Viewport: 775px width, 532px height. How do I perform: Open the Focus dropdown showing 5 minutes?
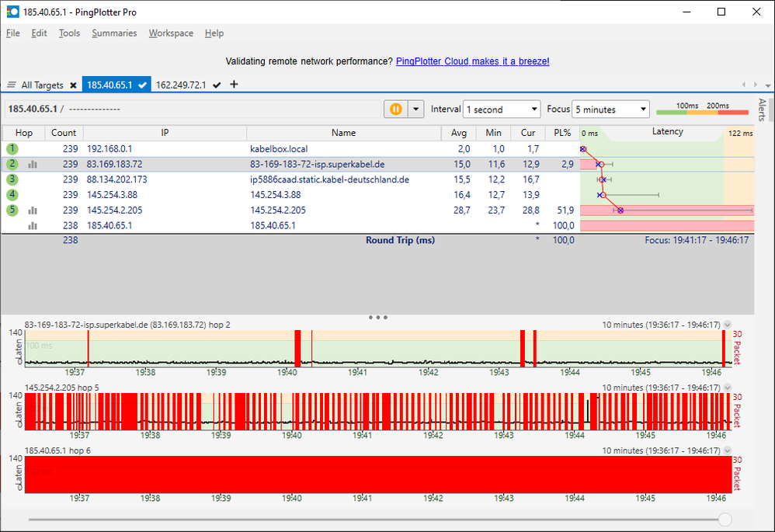pyautogui.click(x=610, y=110)
